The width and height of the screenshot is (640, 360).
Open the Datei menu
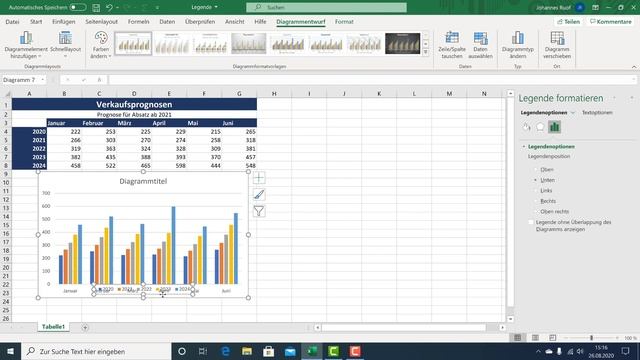[x=12, y=22]
